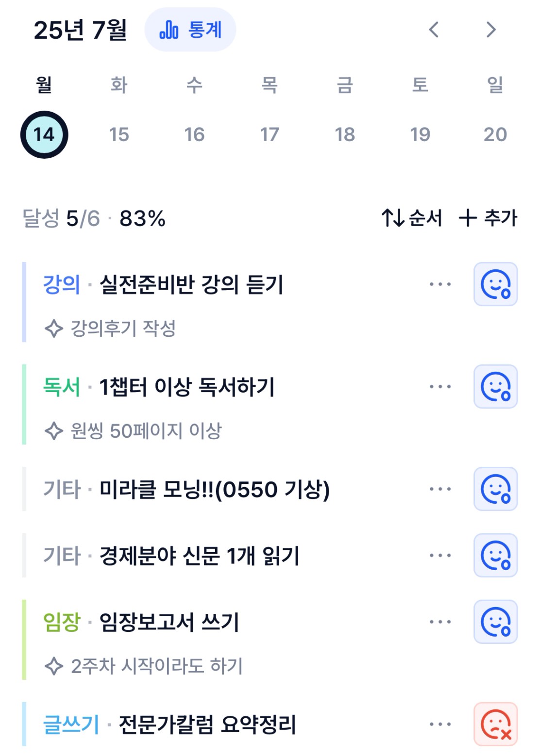Go to next week with right chevron

[x=491, y=30]
